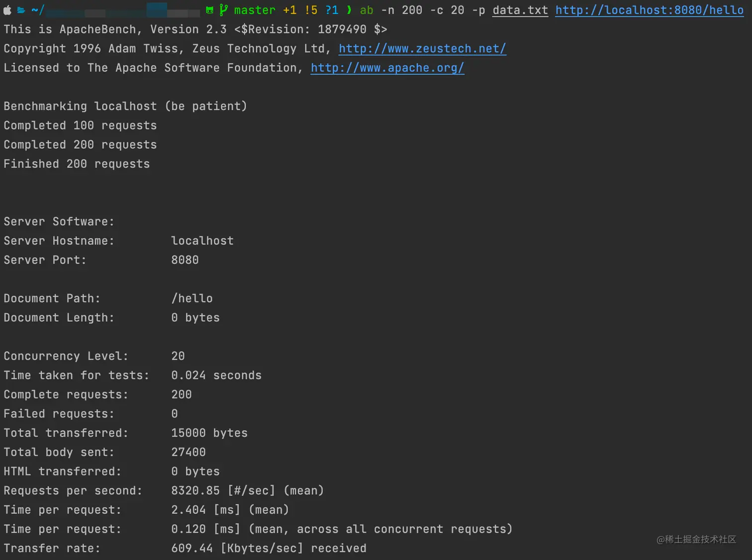The height and width of the screenshot is (560, 752).
Task: Click the Transfer rate value 609.44
Action: click(x=192, y=549)
